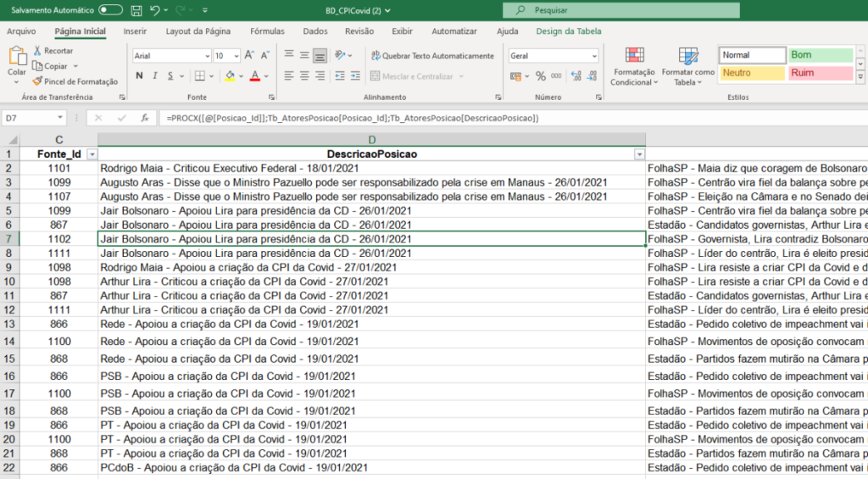
Task: Toggle bold formatting (N)
Action: 140,76
